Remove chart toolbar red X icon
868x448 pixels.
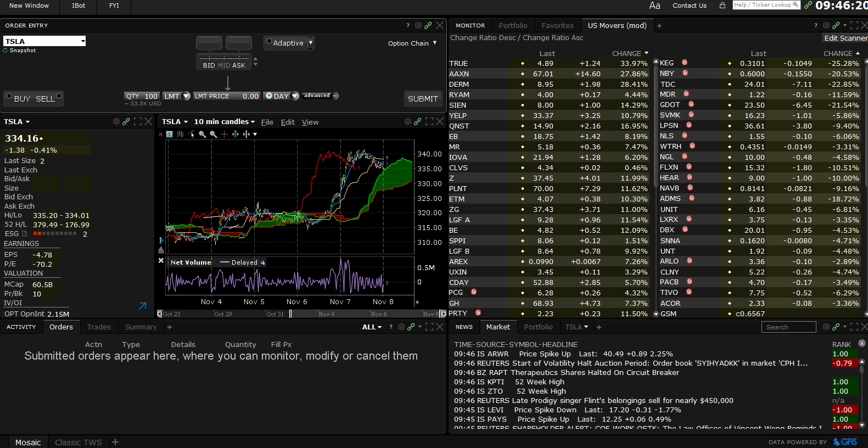pos(160,134)
